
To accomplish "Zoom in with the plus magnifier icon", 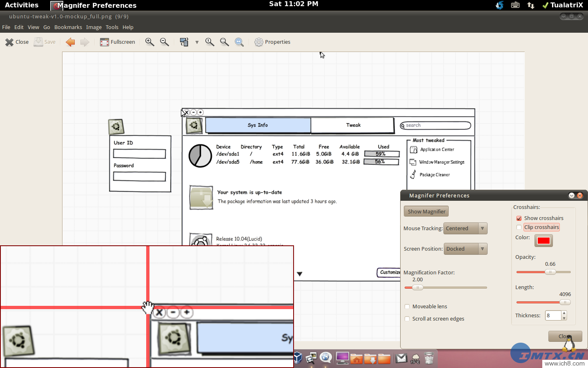I will tap(150, 42).
